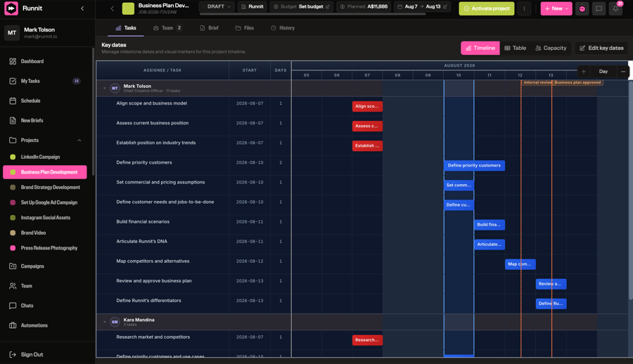Viewport: 633px width, 364px height.
Task: Click Internal review milestone marker
Action: (537, 83)
